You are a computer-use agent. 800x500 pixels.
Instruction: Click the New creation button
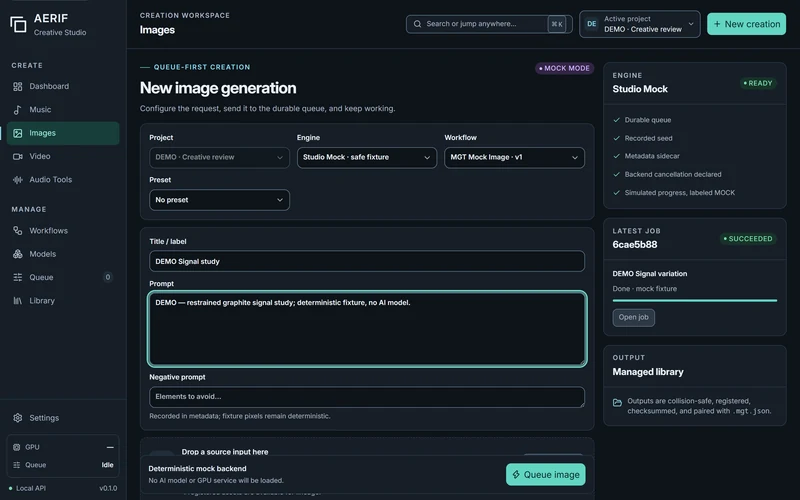coord(746,24)
